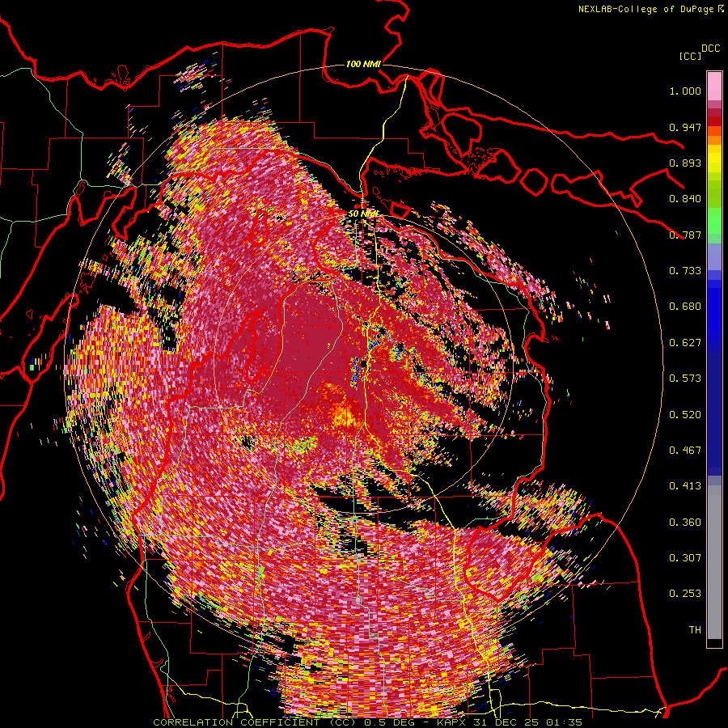Select the 50 NMI range ring label
This screenshot has height=728, width=728.
pos(363,214)
